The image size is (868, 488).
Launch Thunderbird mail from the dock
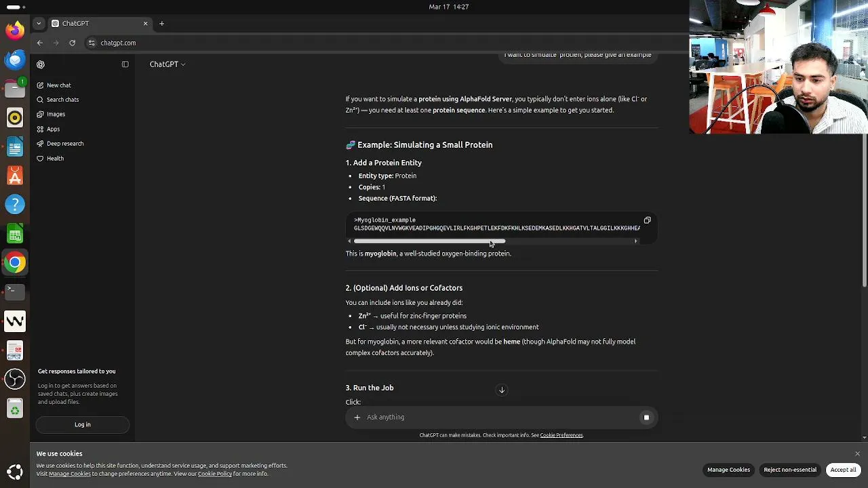point(15,60)
